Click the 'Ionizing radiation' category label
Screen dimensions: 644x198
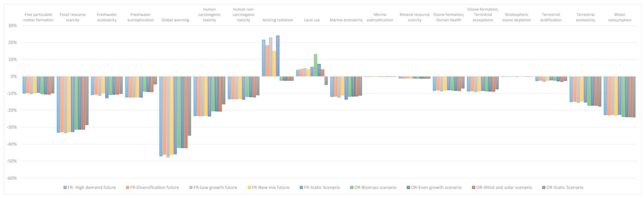277,20
